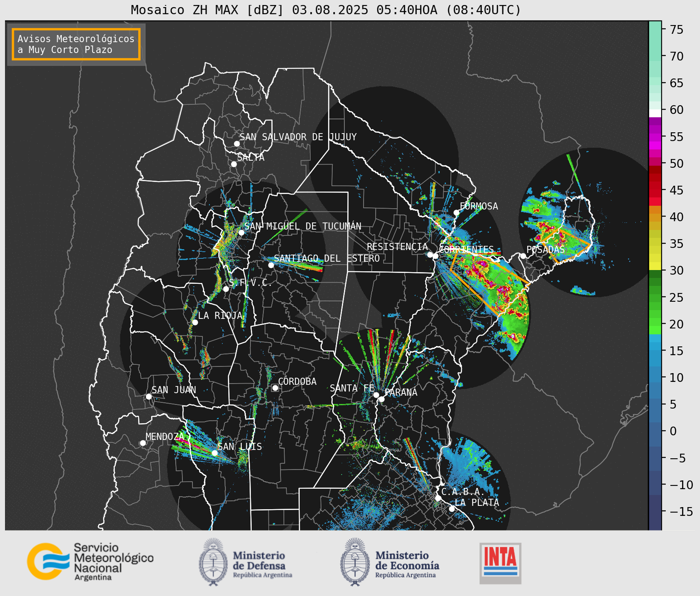Click the yellow 30 dBZ band on scale

tap(655, 266)
